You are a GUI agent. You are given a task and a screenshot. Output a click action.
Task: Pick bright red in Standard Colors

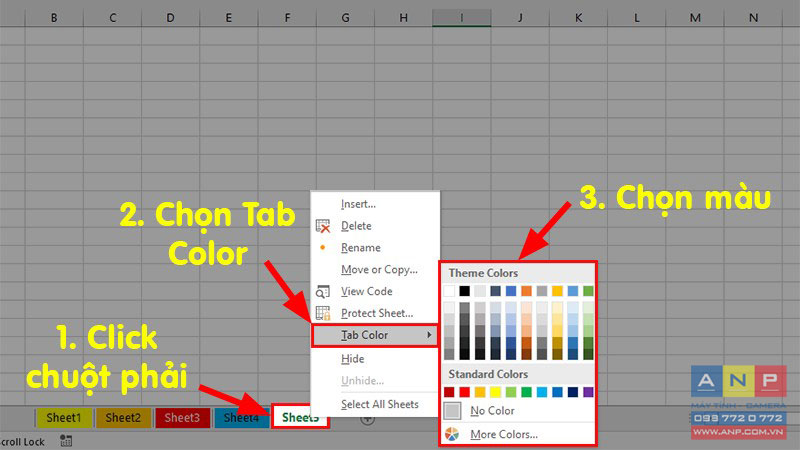point(464,392)
